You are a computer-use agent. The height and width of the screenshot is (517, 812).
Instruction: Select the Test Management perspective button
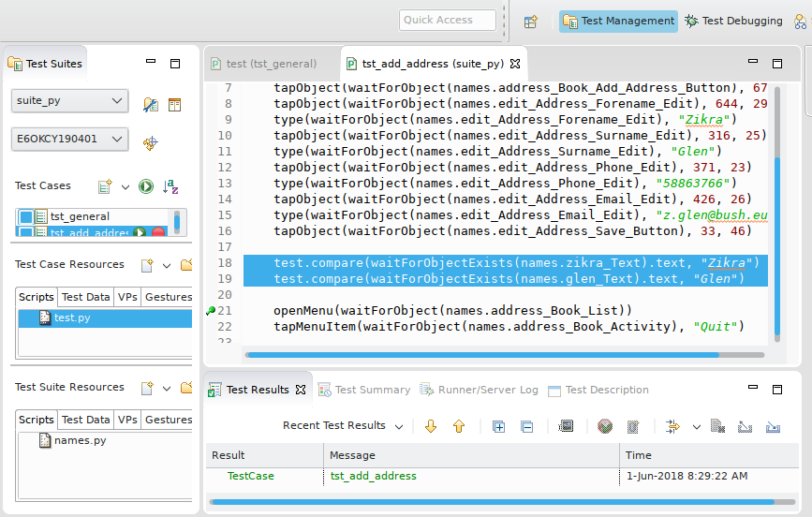(618, 21)
